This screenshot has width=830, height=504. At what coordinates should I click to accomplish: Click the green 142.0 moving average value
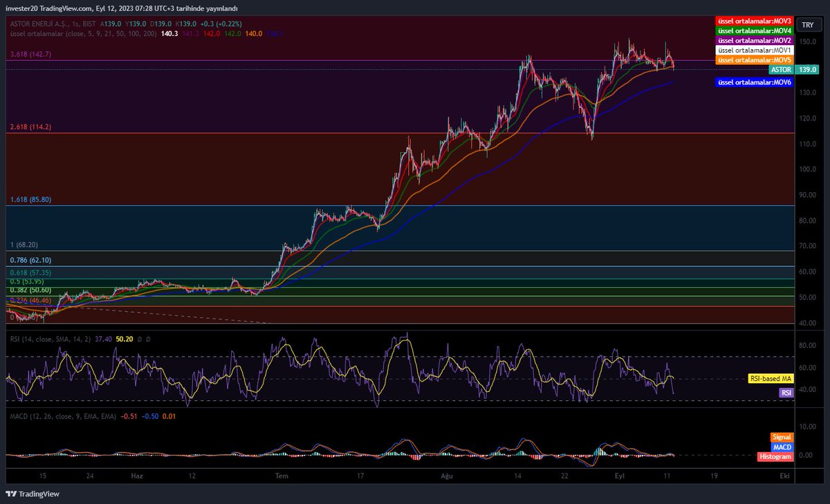point(232,32)
